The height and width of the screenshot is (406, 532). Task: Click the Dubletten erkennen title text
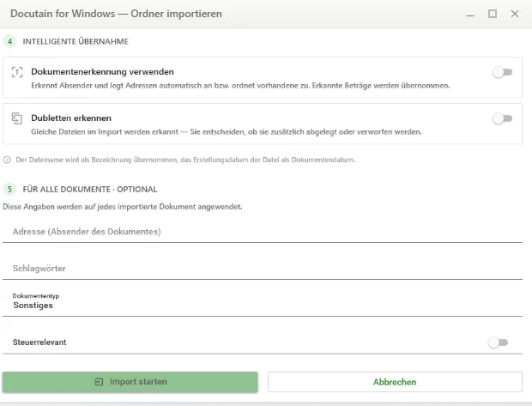(71, 118)
